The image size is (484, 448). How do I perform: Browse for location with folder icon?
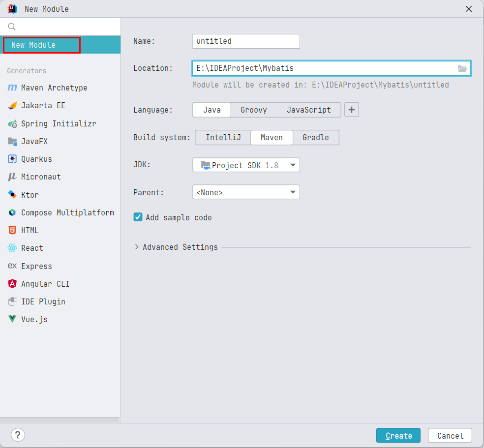(x=462, y=68)
